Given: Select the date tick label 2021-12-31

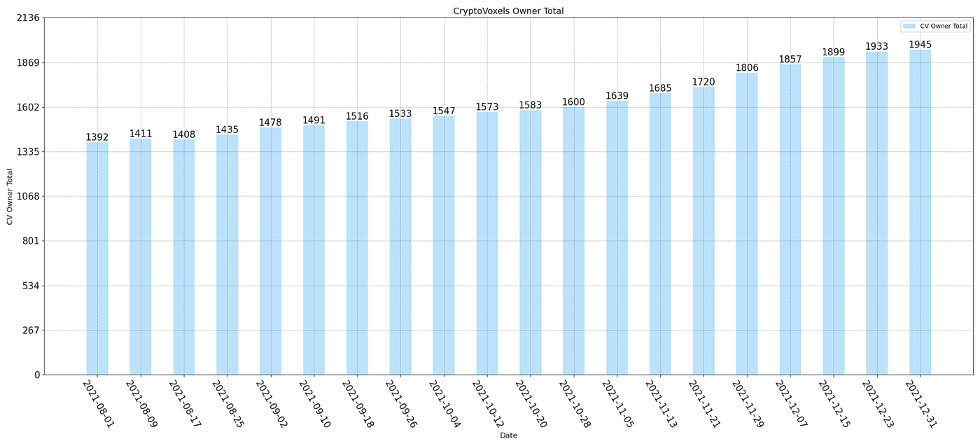Looking at the screenshot, I should 920,404.
